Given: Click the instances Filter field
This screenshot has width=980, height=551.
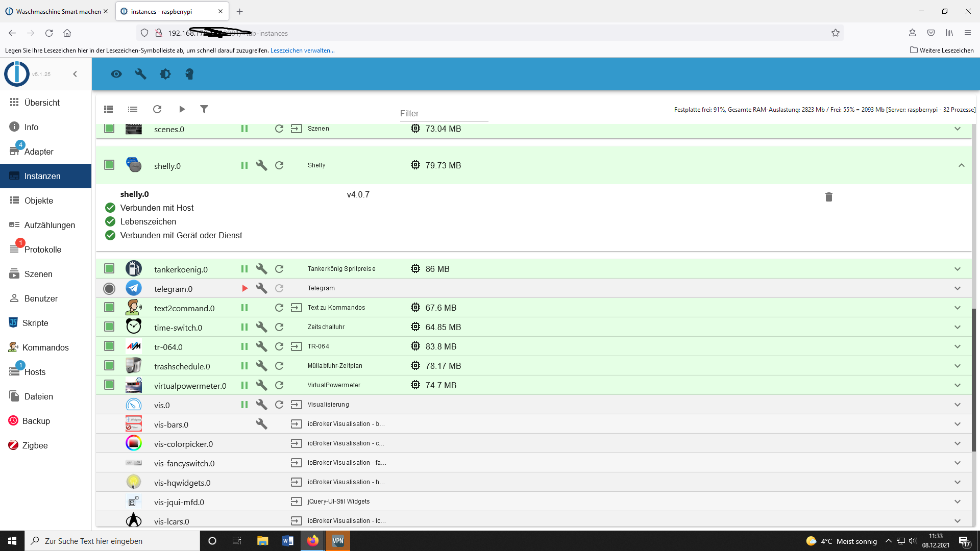Looking at the screenshot, I should (444, 113).
